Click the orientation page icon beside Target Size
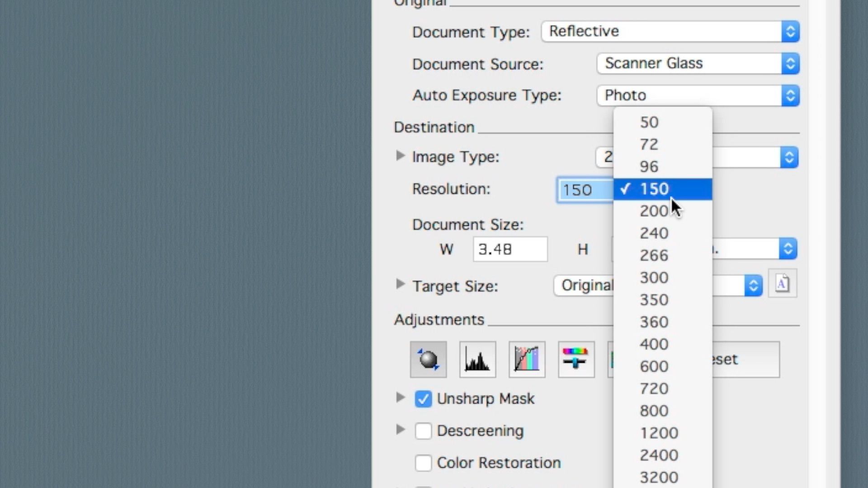 782,284
